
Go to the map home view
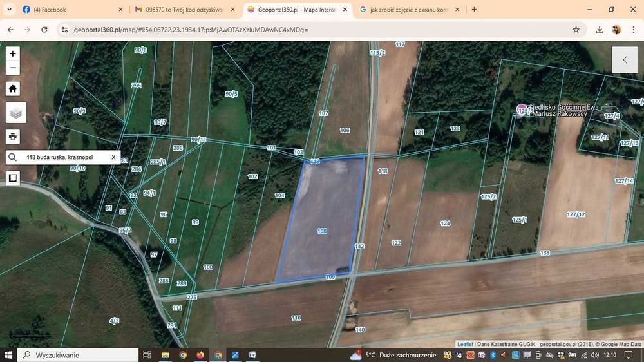13,88
